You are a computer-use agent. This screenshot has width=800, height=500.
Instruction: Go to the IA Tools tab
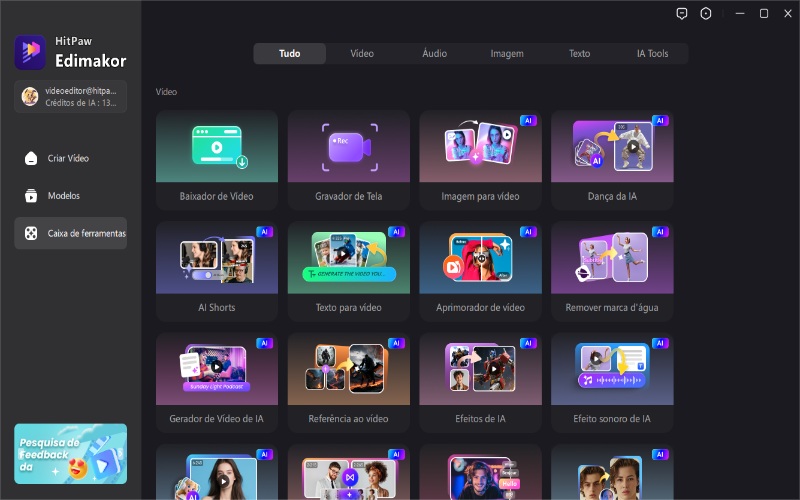(652, 53)
